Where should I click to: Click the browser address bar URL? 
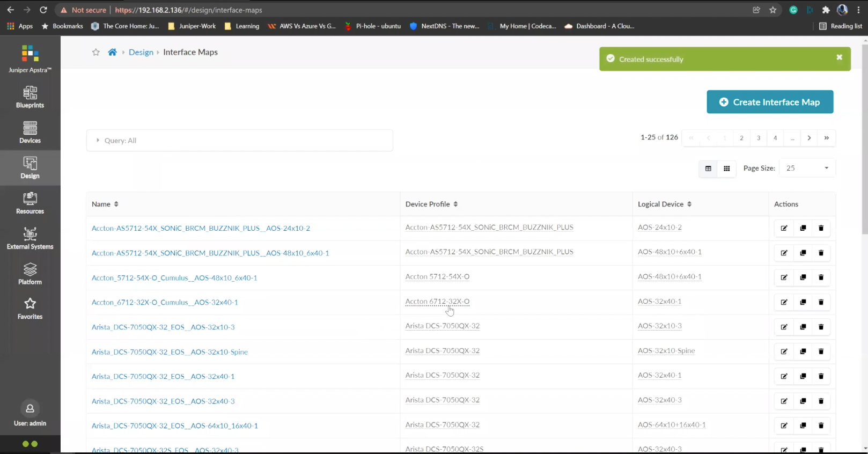click(188, 10)
